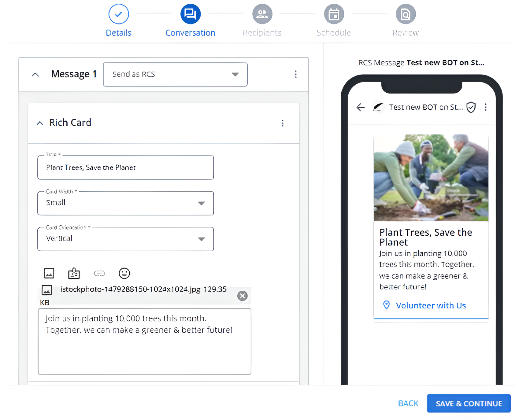
Task: Open the Card Width dropdown
Action: coord(125,203)
